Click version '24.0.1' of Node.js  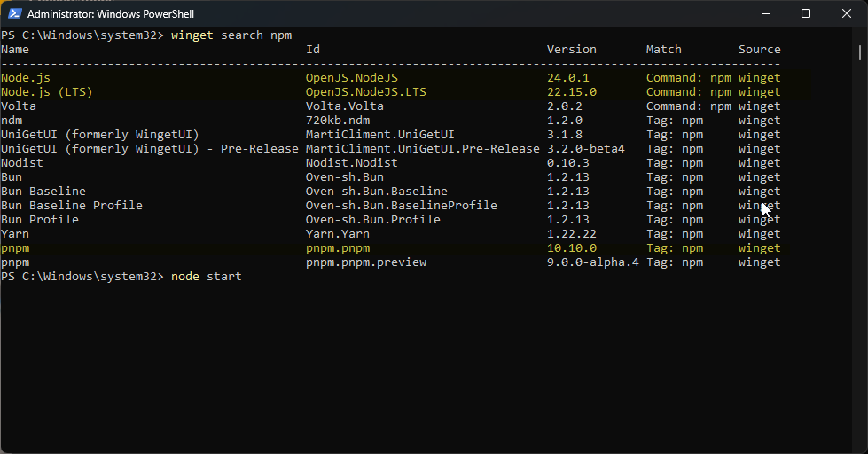(x=568, y=78)
